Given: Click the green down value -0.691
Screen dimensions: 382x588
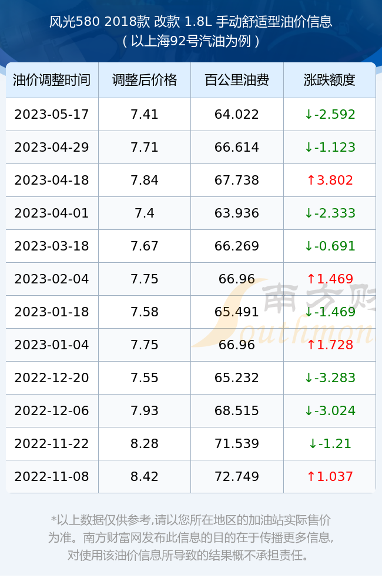Looking at the screenshot, I should tap(330, 246).
